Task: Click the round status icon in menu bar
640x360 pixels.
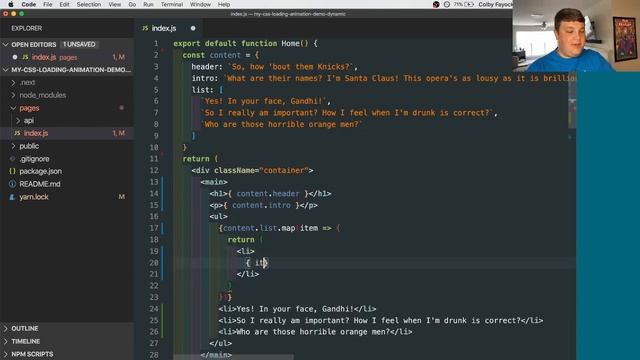Action: click(x=436, y=4)
